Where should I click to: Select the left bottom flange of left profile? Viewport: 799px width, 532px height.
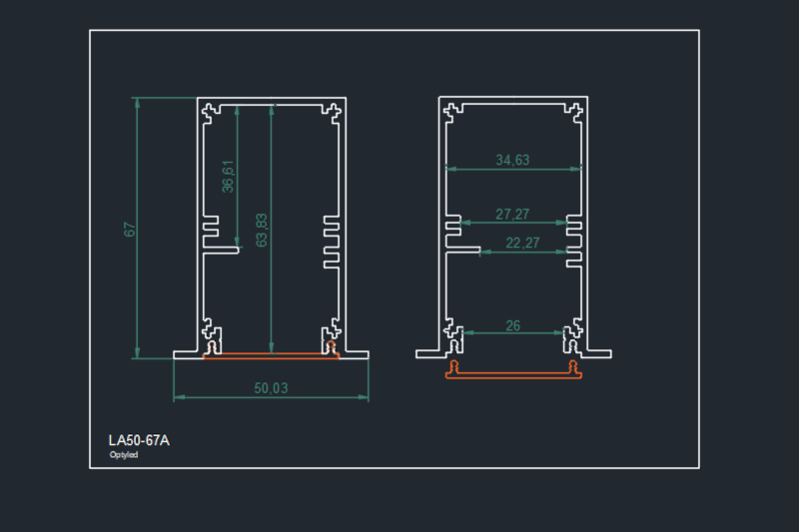pos(187,353)
